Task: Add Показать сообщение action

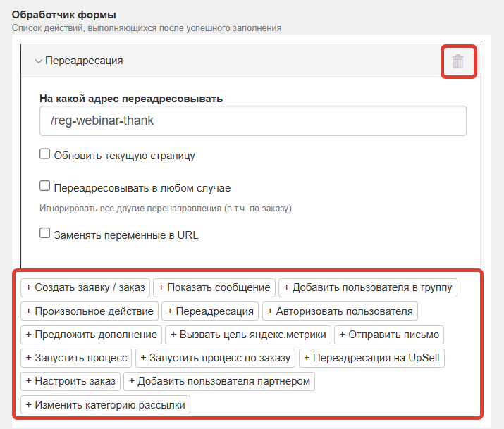Action: click(214, 287)
